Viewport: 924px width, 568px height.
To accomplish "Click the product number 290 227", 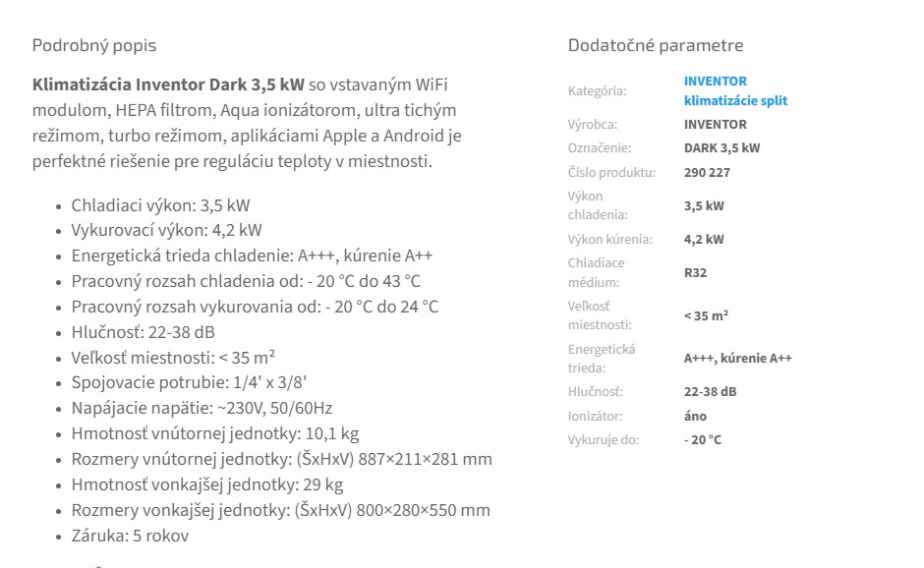I will click(x=707, y=173).
